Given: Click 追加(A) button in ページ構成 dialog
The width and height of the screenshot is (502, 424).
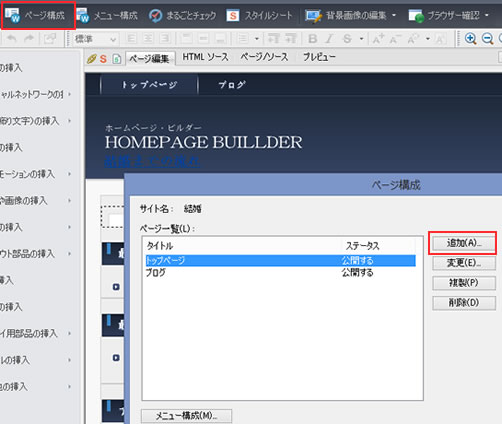Looking at the screenshot, I should click(464, 243).
